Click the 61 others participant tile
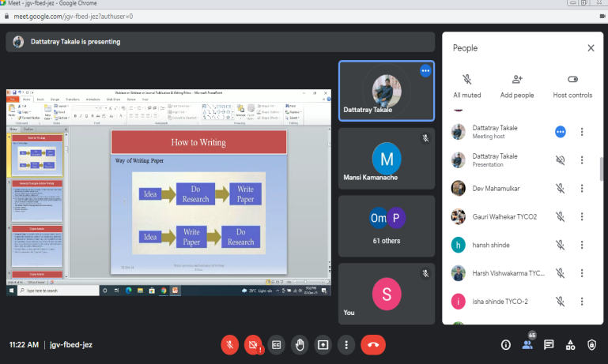Viewport: 608px width, 364px height. click(386, 226)
